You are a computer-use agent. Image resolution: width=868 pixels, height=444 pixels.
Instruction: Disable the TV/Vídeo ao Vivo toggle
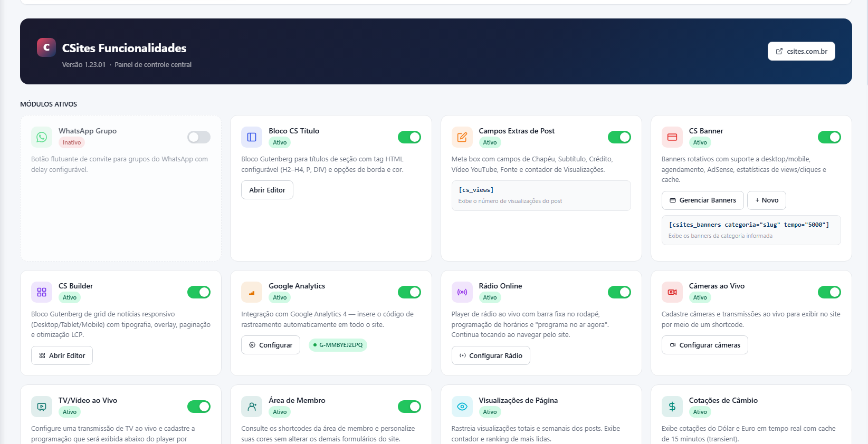click(199, 407)
